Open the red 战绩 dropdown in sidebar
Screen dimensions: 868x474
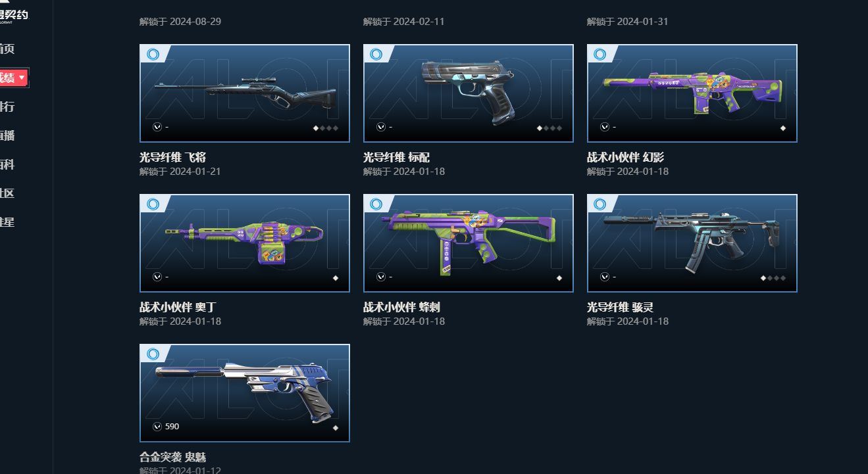click(x=13, y=78)
